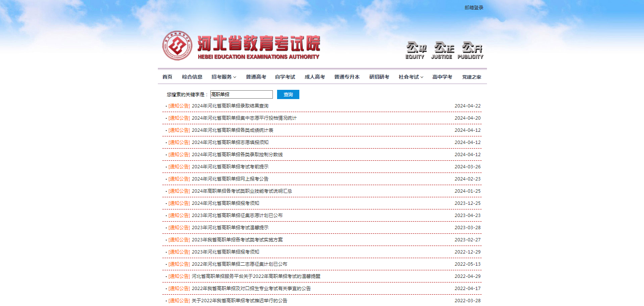644x306 pixels.
Task: Open the 成人高考 menu item
Action: (x=315, y=77)
